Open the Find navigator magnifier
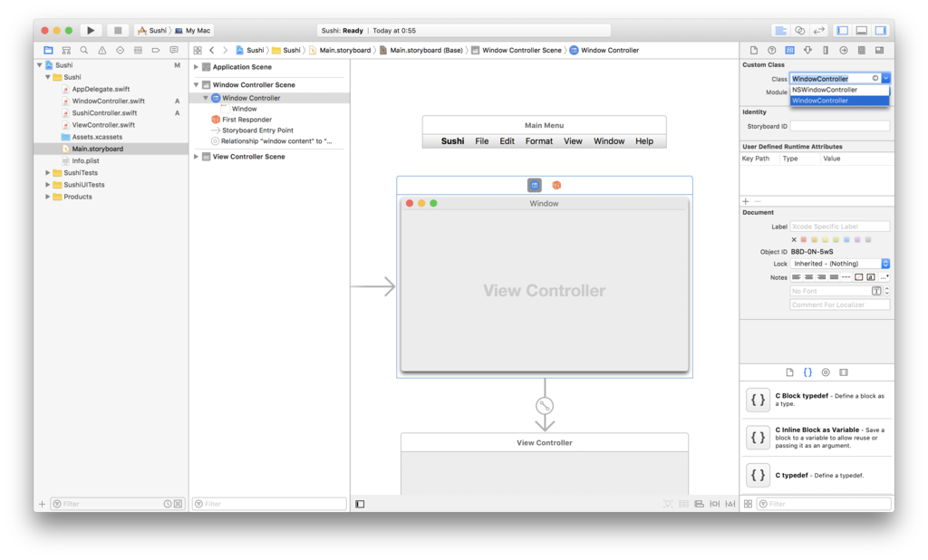928x560 pixels. tap(84, 51)
